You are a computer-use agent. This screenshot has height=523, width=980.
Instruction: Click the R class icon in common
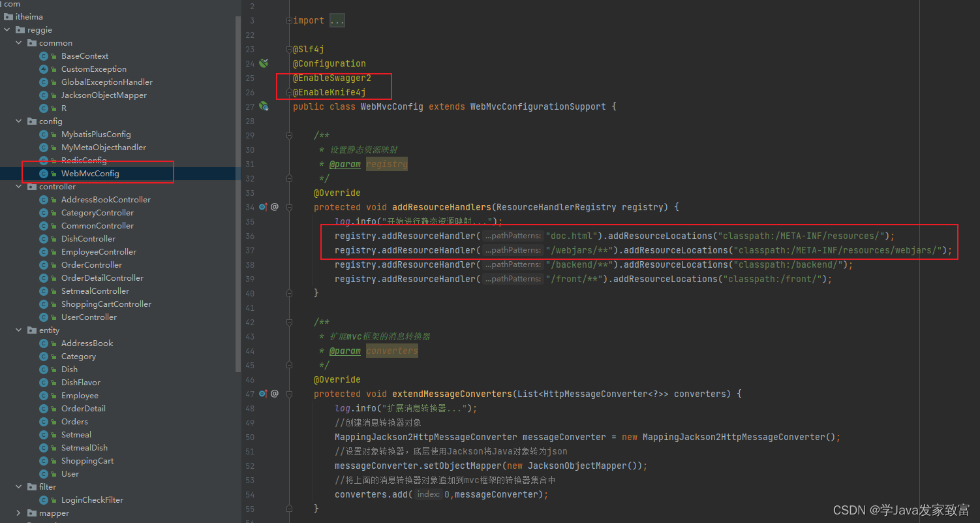(44, 108)
